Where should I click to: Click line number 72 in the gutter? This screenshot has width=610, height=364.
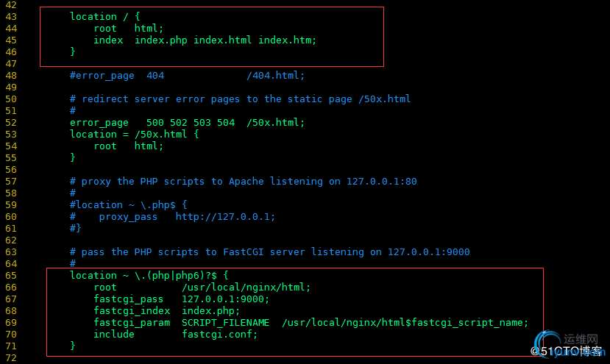(11, 358)
